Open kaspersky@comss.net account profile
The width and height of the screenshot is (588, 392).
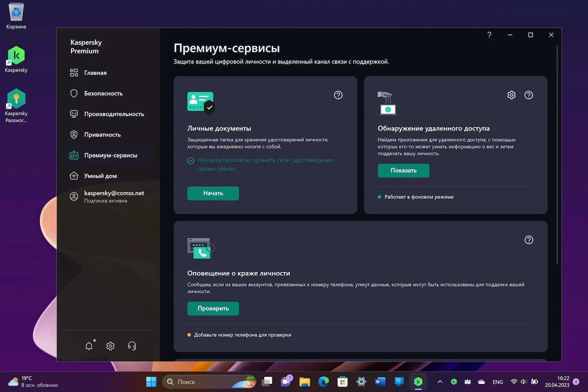[114, 196]
